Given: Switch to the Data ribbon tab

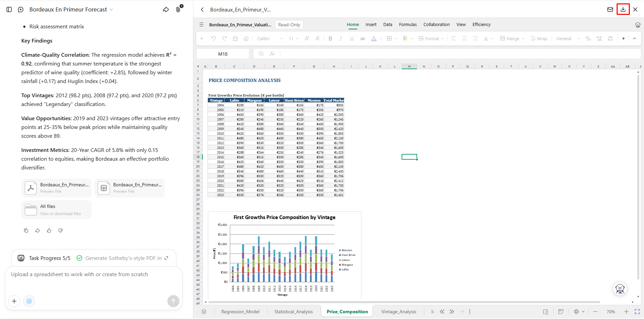Looking at the screenshot, I should point(388,25).
